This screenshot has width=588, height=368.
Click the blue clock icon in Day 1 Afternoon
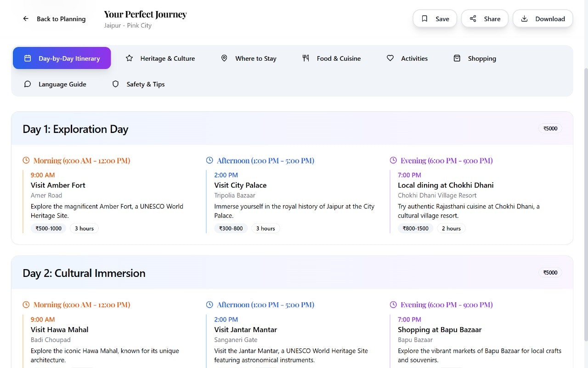[x=209, y=161]
